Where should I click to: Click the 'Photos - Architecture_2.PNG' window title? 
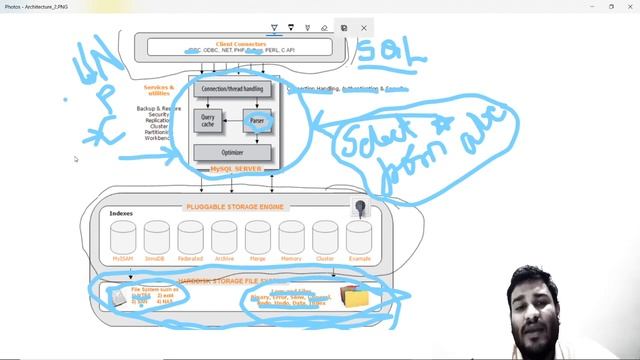click(x=36, y=7)
